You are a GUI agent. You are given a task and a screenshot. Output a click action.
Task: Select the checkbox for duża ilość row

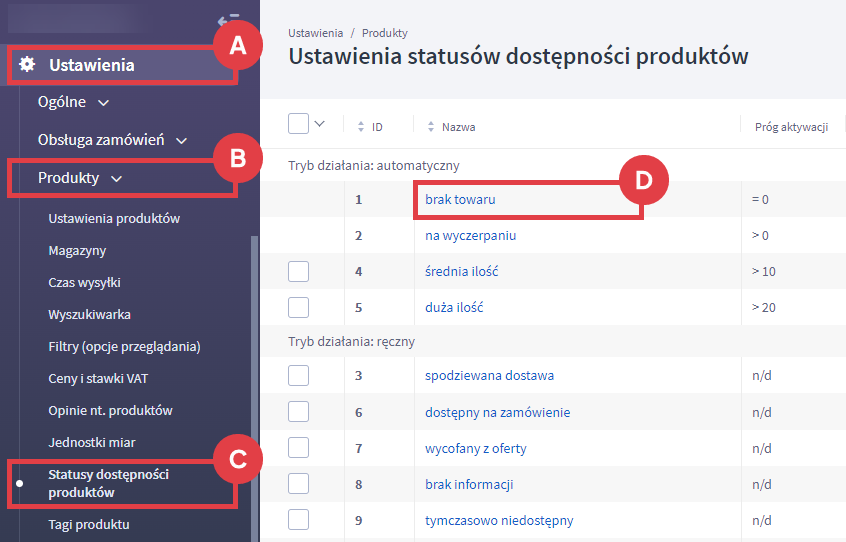pyautogui.click(x=298, y=307)
